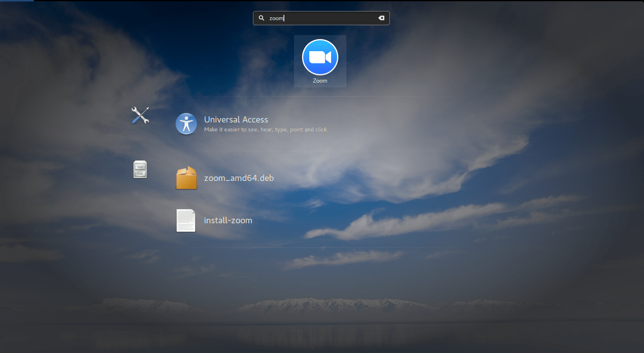Launch the Zoom application icon

[x=320, y=57]
